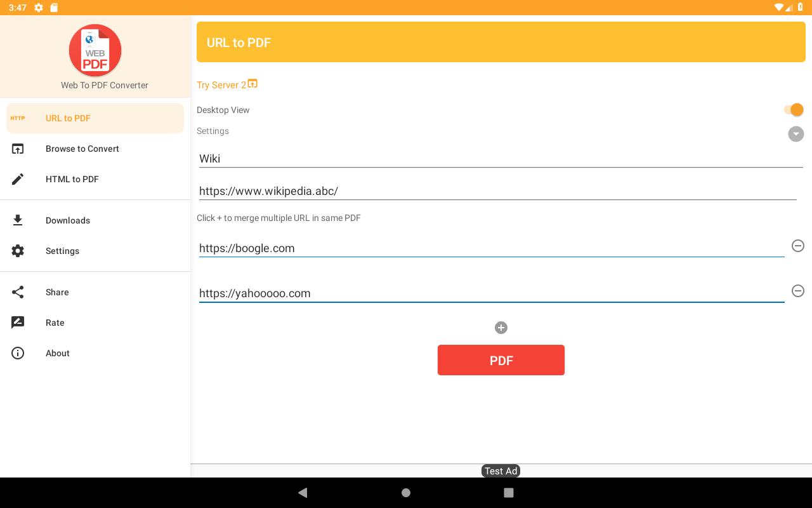The width and height of the screenshot is (812, 508).
Task: Open HTML to PDF editor
Action: click(72, 179)
